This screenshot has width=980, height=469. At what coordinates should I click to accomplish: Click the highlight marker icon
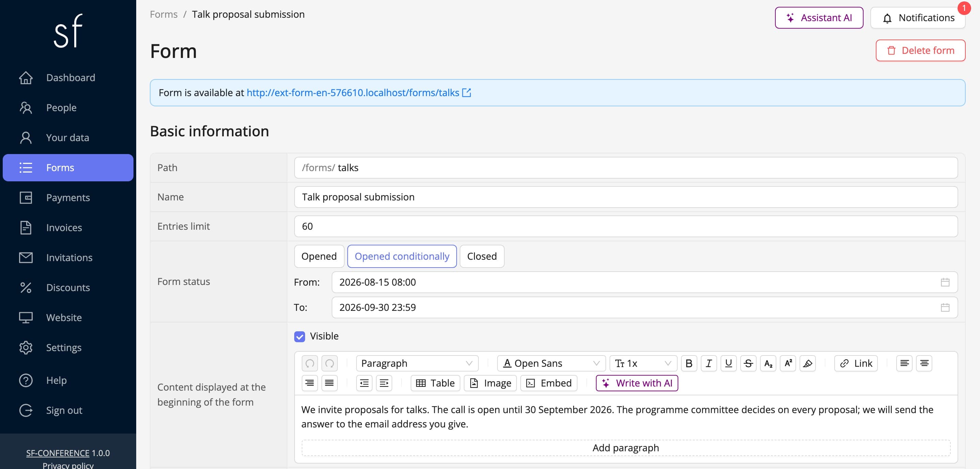pos(807,363)
